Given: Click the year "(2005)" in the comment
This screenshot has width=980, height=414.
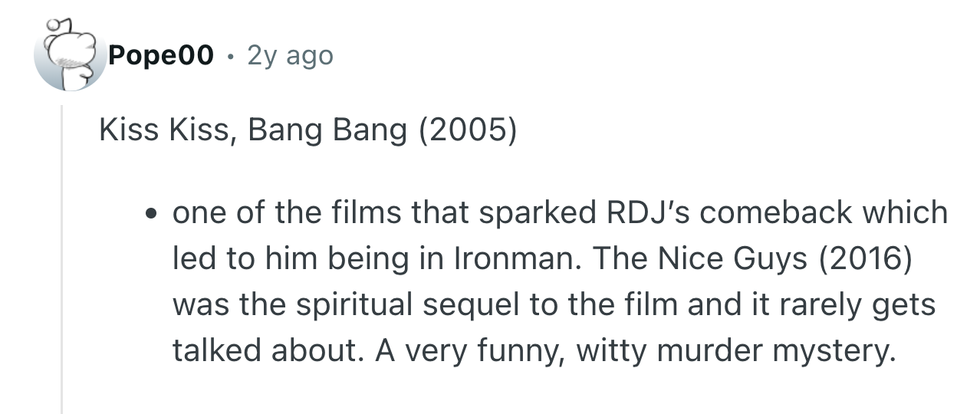Looking at the screenshot, I should [x=467, y=130].
